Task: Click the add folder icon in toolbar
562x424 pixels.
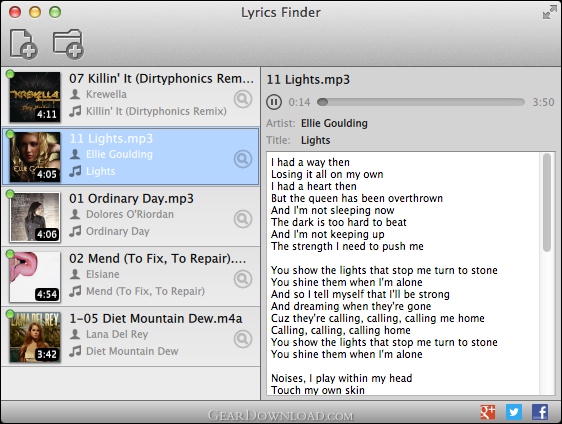Action: 68,44
